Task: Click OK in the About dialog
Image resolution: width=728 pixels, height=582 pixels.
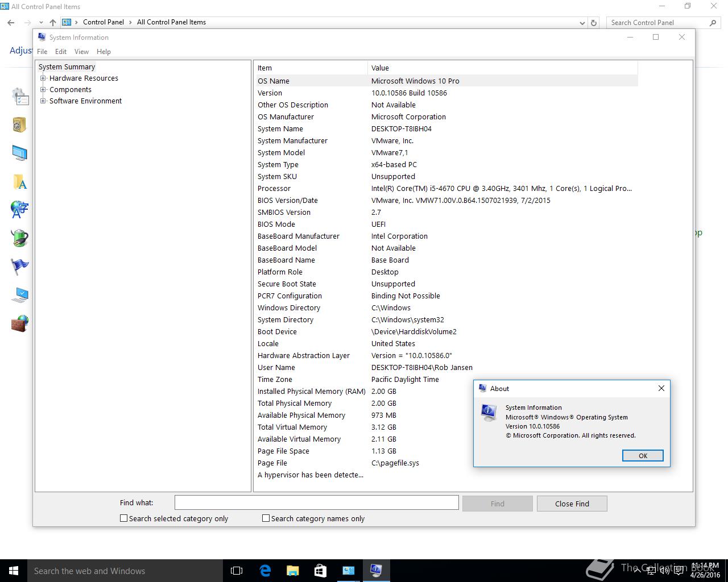Action: [x=643, y=456]
